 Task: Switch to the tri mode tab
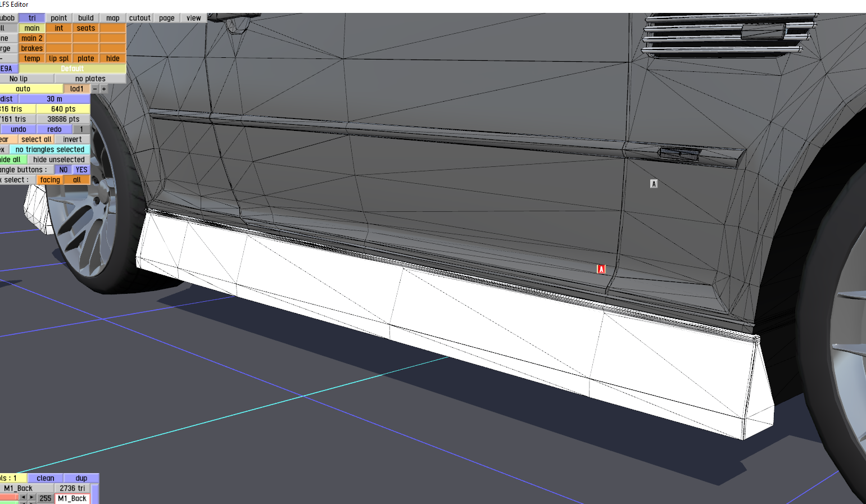[x=32, y=18]
